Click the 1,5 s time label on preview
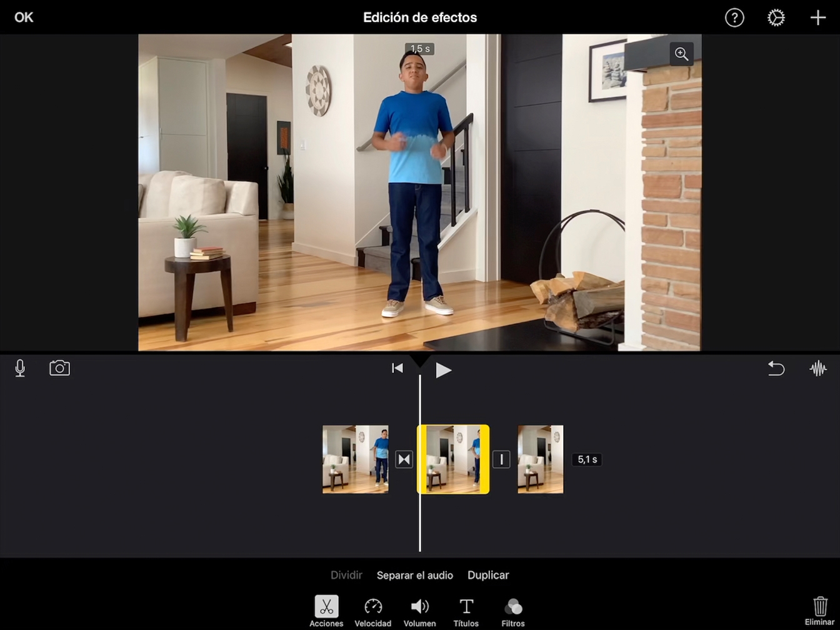This screenshot has width=840, height=630. point(419,49)
